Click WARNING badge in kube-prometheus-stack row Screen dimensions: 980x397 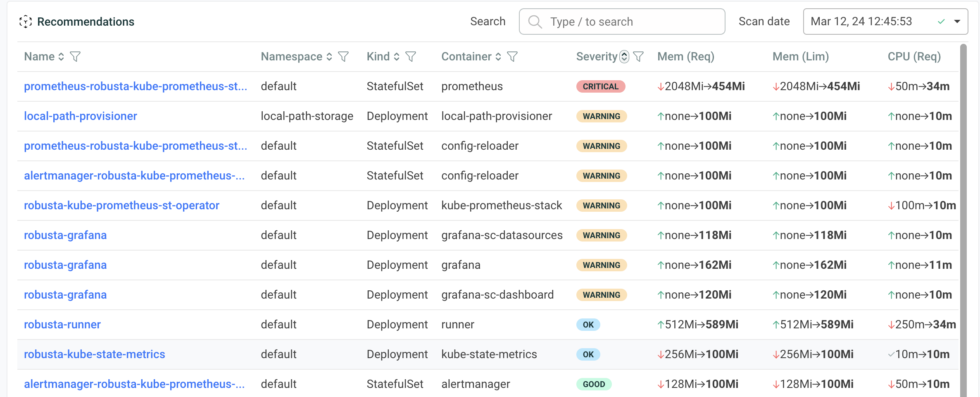click(x=602, y=206)
